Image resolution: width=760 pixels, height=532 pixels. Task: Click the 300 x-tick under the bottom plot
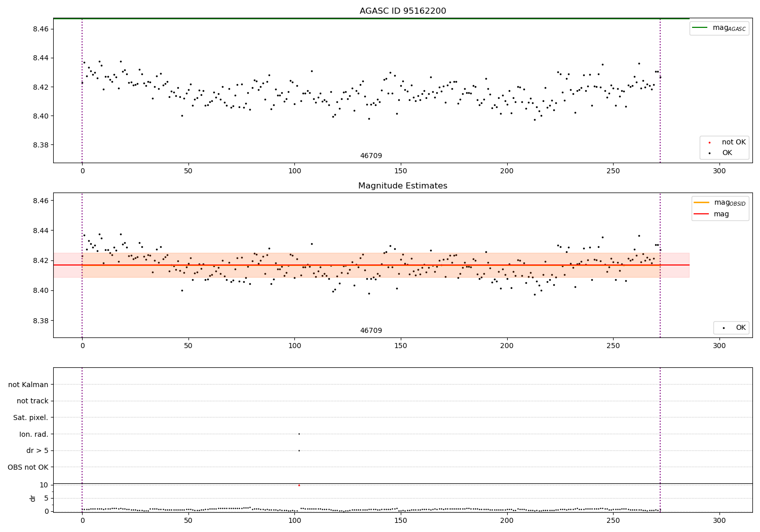tap(719, 520)
